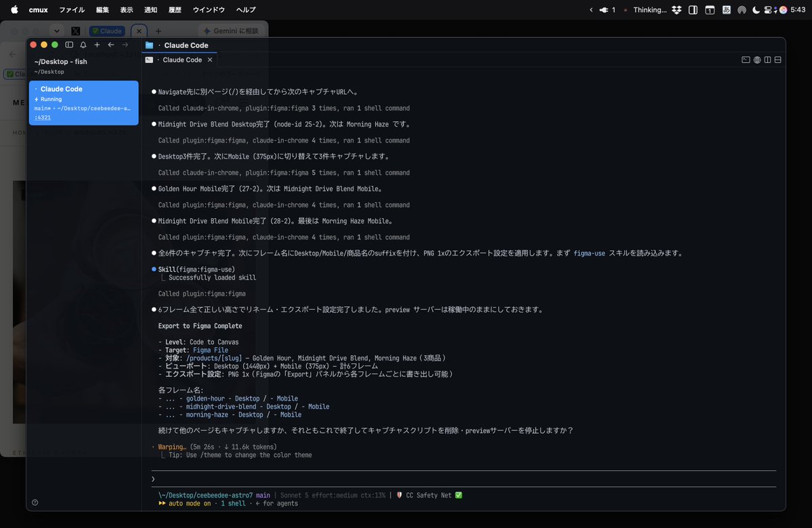Image resolution: width=812 pixels, height=528 pixels.
Task: Open the ヘルプ menu
Action: click(x=246, y=9)
